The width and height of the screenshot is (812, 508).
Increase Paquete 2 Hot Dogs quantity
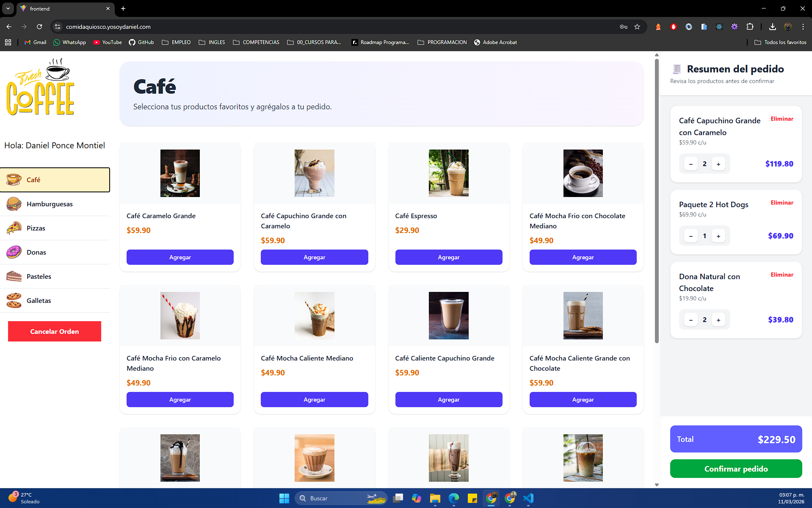718,236
